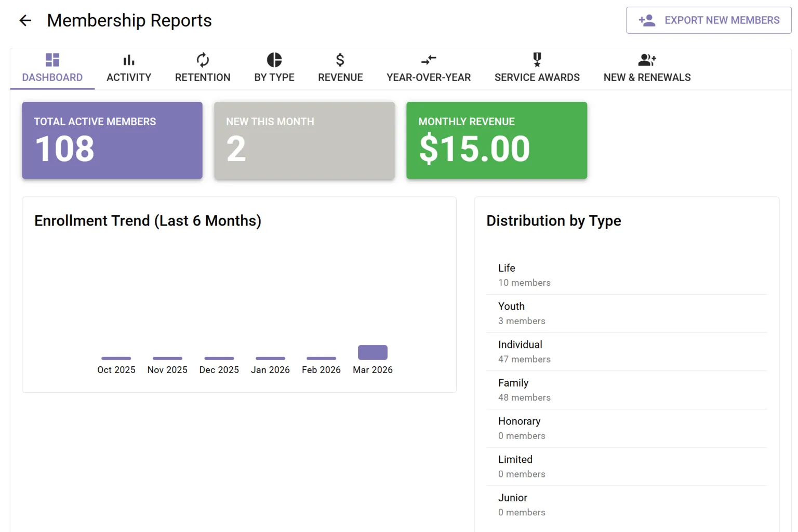This screenshot has height=532, width=798.
Task: Click the Activity bar-chart icon
Action: point(128,59)
